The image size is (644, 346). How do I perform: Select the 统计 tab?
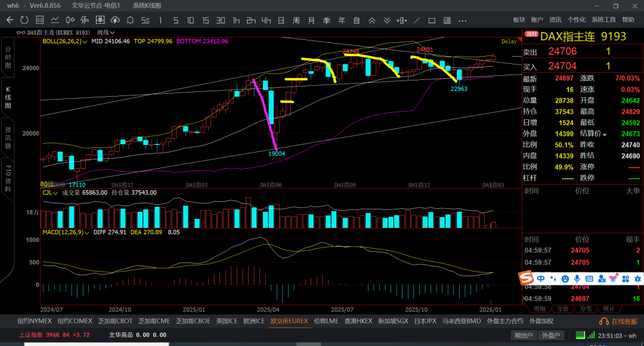pos(609,308)
